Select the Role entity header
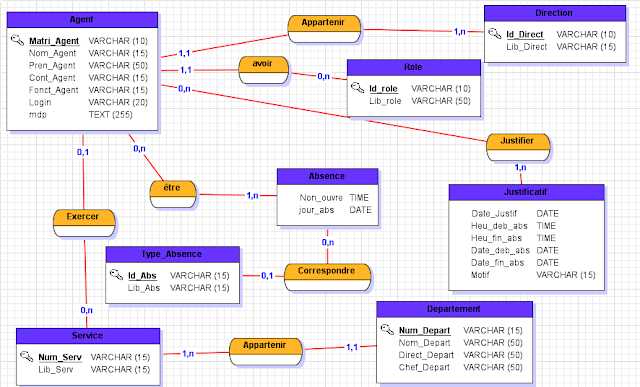Screen dimensions: 640x387 (x=414, y=67)
